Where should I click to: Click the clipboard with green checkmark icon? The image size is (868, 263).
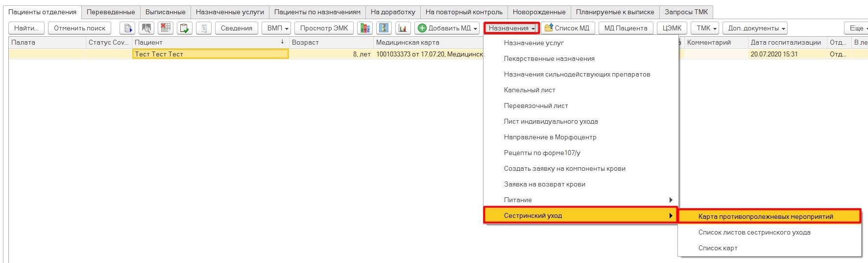click(185, 28)
